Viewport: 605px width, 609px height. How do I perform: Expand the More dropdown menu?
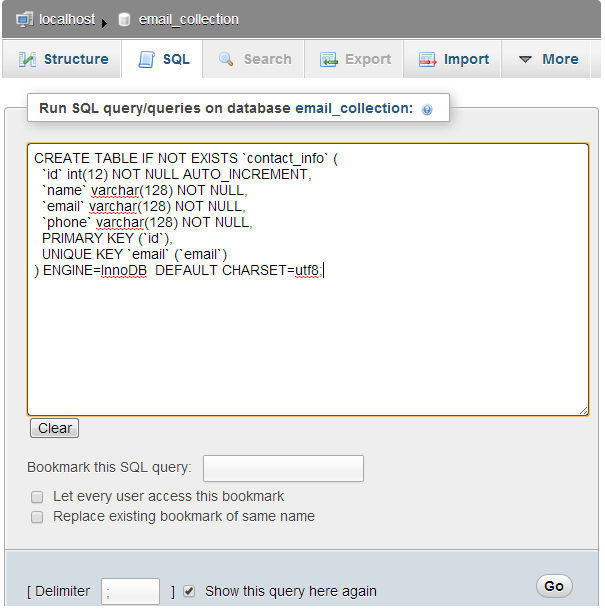point(548,59)
